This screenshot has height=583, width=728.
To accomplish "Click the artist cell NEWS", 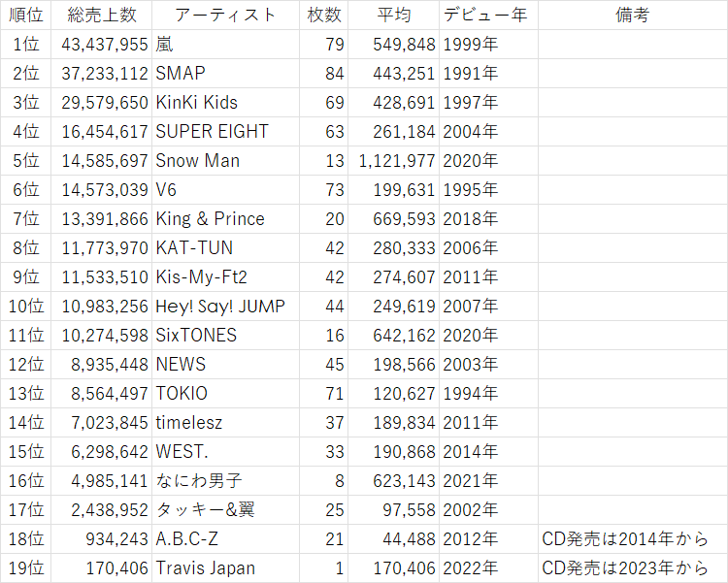I will click(225, 365).
